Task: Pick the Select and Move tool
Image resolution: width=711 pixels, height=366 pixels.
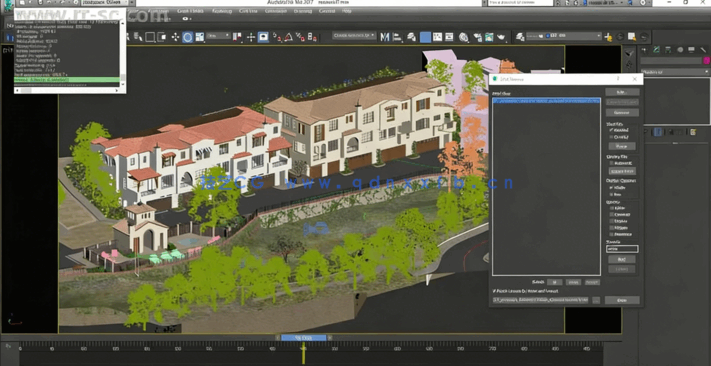Action: [175, 37]
